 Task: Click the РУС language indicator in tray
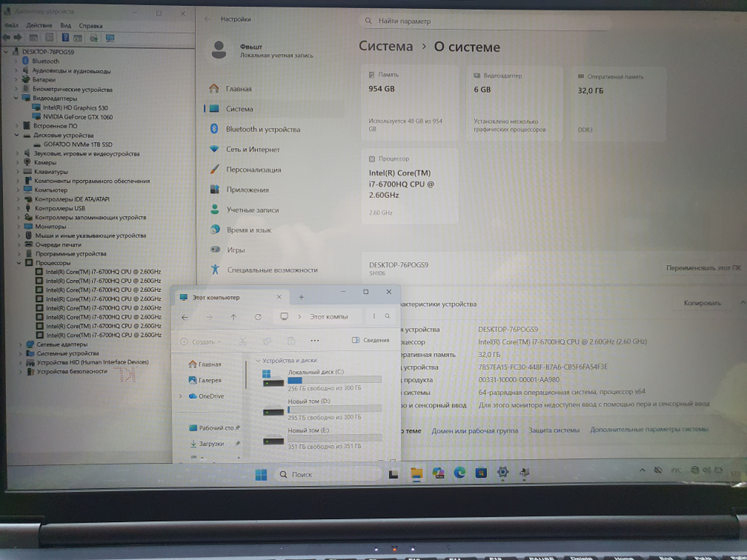click(x=675, y=470)
